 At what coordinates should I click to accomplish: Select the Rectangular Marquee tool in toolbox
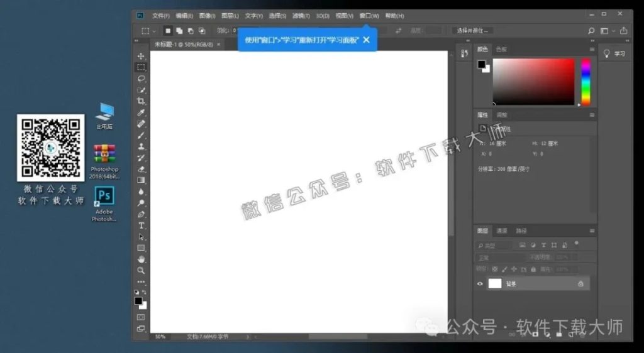coord(141,67)
